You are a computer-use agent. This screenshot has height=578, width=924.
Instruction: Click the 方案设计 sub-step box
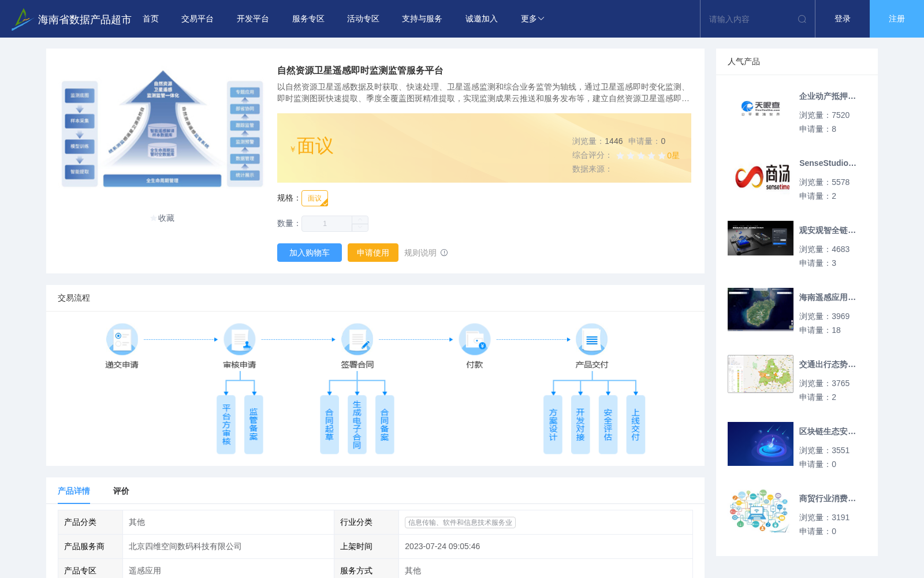pos(553,425)
